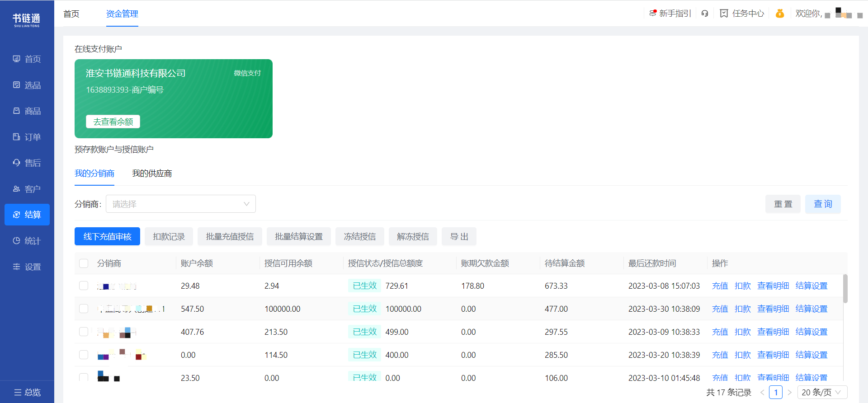
Task: Click the 最后还款时间 column header
Action: click(652, 263)
